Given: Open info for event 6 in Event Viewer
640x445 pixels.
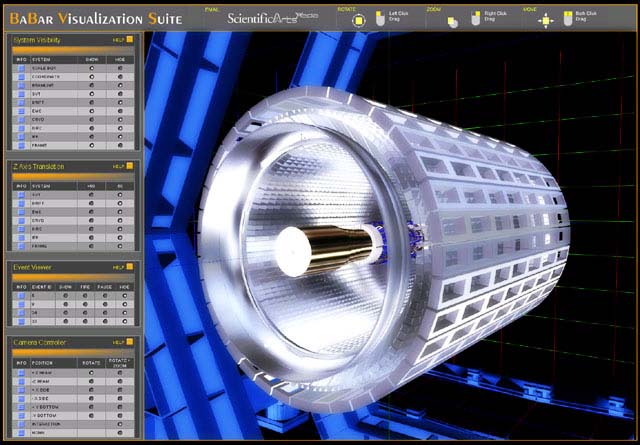Looking at the screenshot, I should (21, 296).
